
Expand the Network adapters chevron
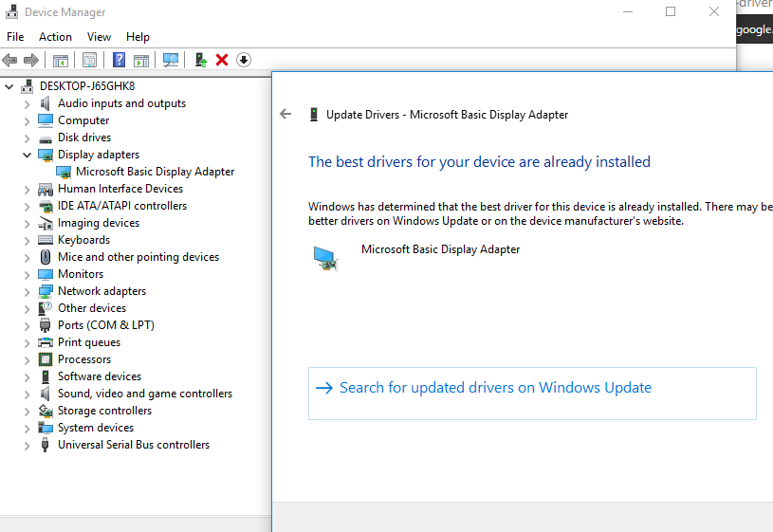coord(28,292)
